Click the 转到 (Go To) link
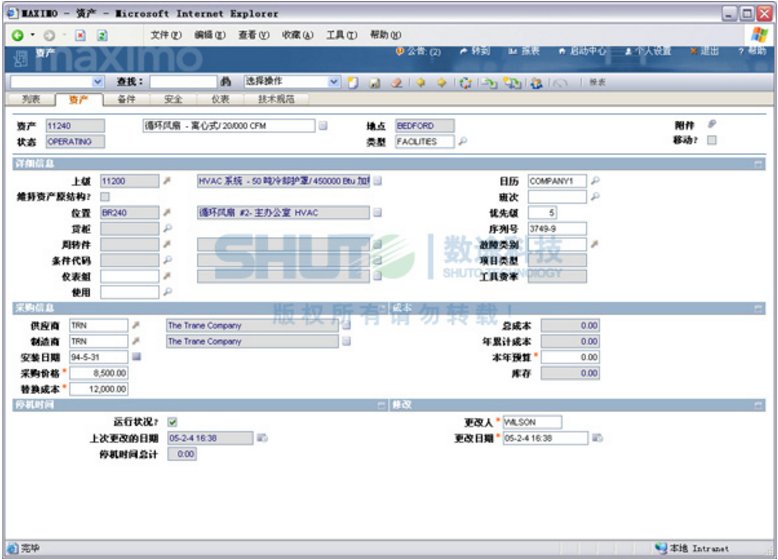 point(475,51)
